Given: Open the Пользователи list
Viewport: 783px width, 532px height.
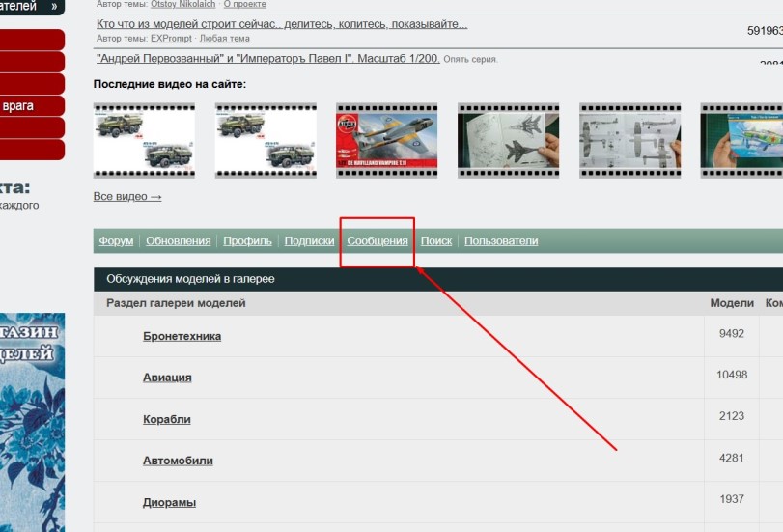Looking at the screenshot, I should pos(501,241).
